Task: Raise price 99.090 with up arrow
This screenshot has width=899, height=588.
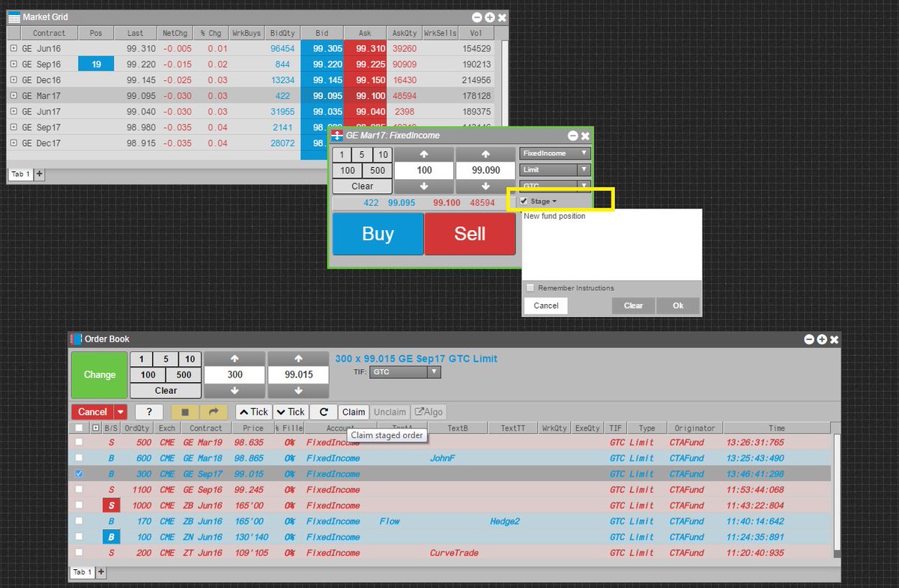Action: (x=485, y=154)
